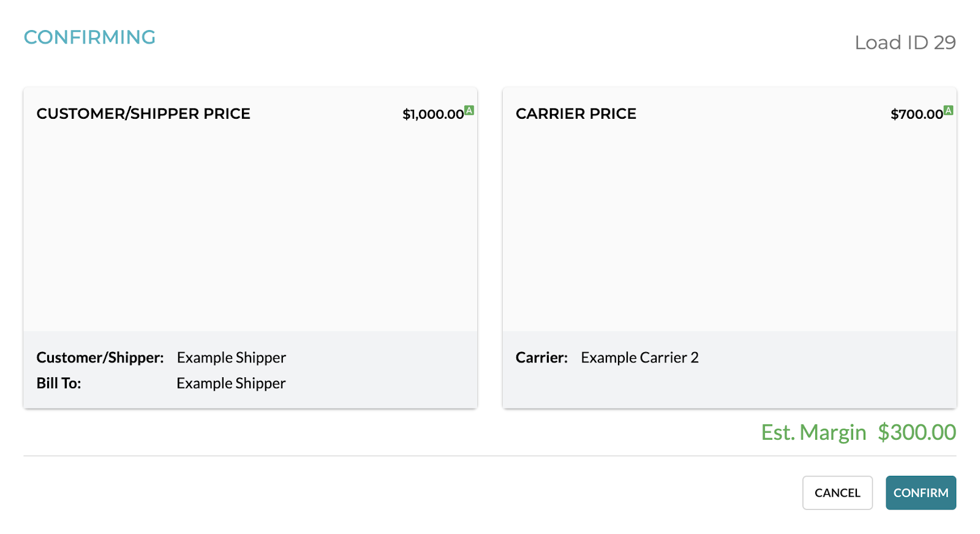
Task: Click the green A badge beside $1,000.00
Action: pos(469,110)
